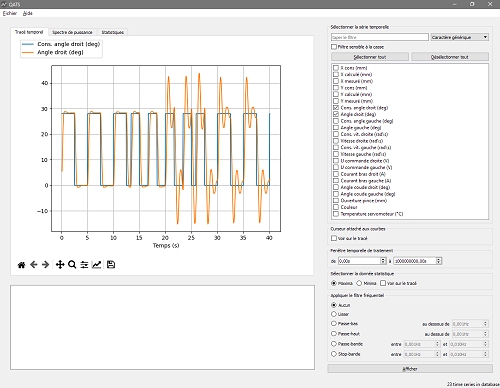Screen dimensions: 500x388
Task: Enable the statistics Voir sur le tracé checkbox
Action: (383, 283)
